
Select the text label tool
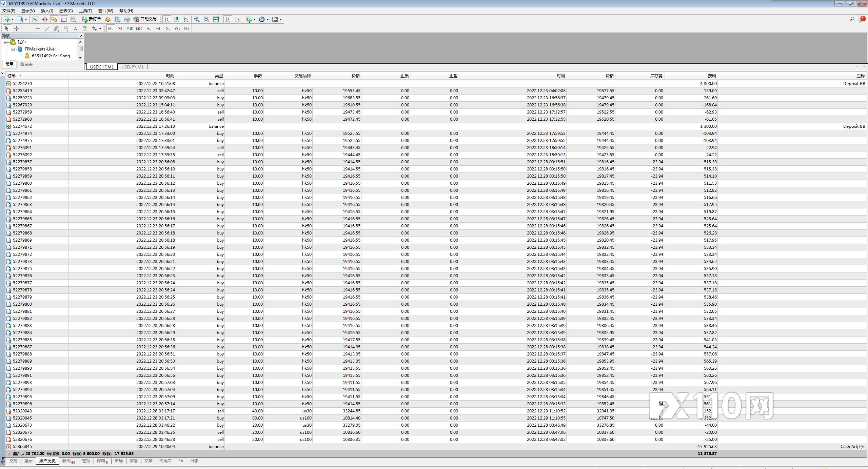click(85, 28)
